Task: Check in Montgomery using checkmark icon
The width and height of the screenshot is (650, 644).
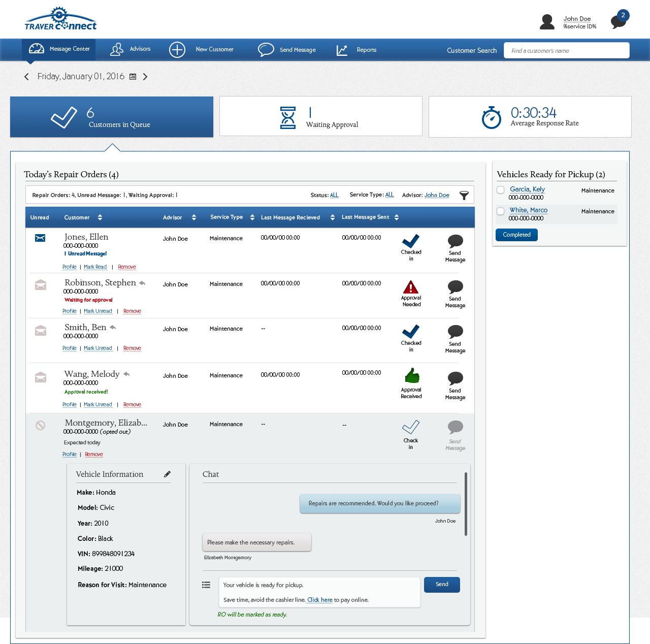Action: 411,427
